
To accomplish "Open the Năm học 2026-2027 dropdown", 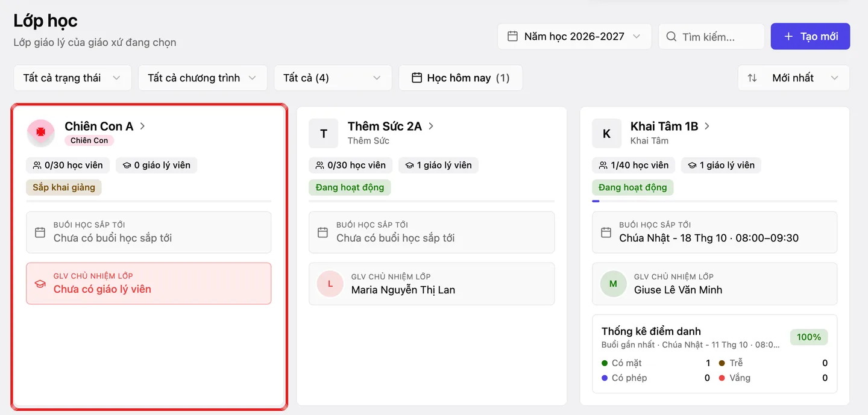I will pos(574,36).
